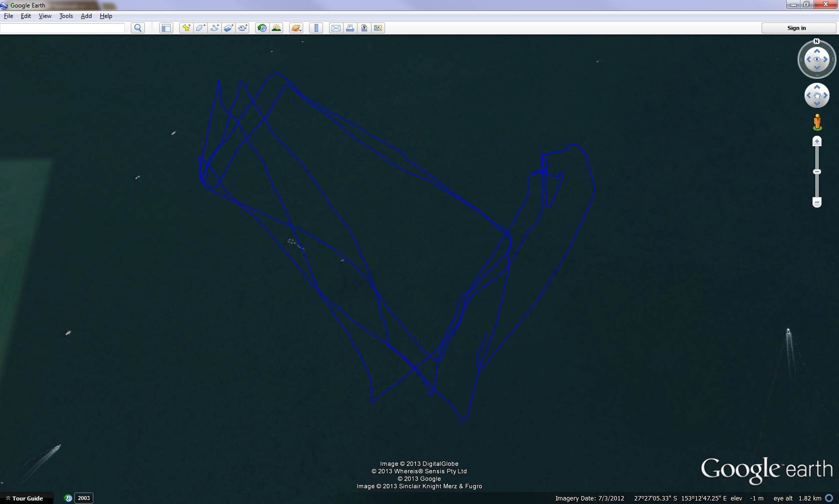839x504 pixels.
Task: Click the zoom slider handle
Action: (817, 172)
